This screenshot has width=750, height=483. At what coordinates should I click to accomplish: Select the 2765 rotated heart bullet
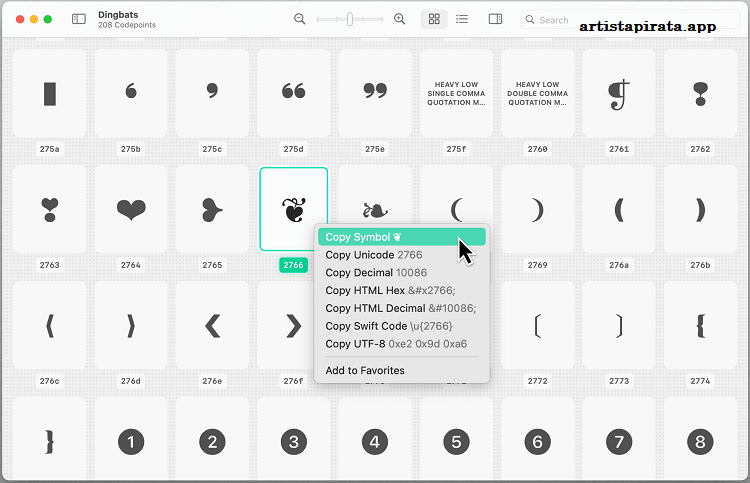point(212,209)
